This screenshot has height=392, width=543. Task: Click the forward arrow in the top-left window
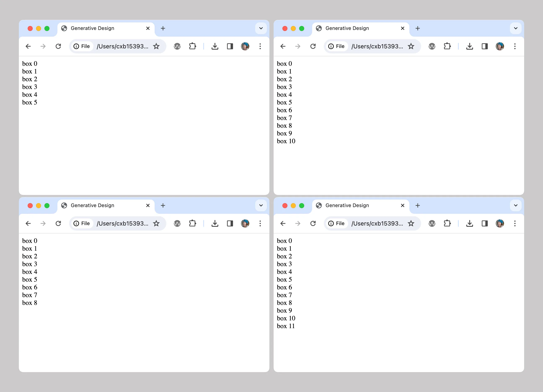(x=43, y=46)
